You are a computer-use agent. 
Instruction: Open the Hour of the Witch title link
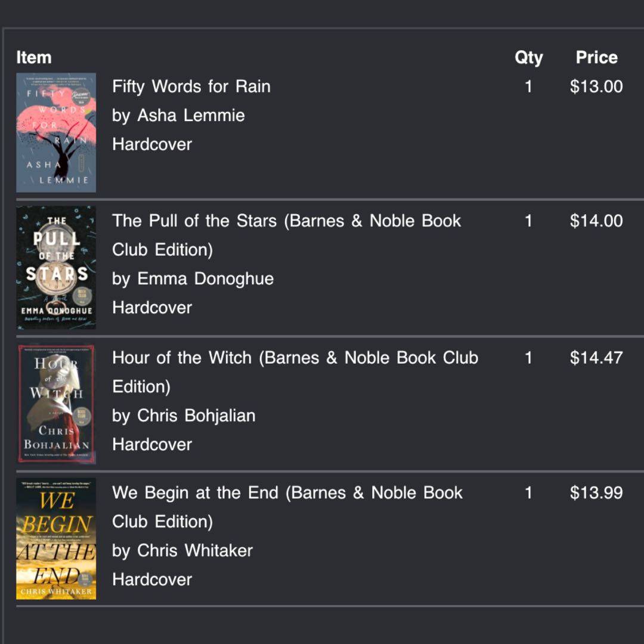coord(295,358)
